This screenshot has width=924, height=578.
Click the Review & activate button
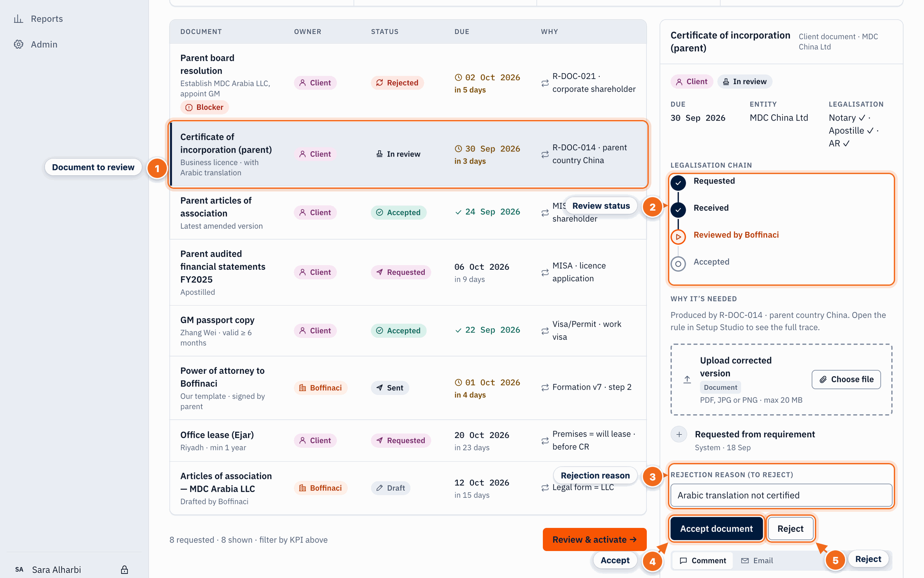(594, 539)
